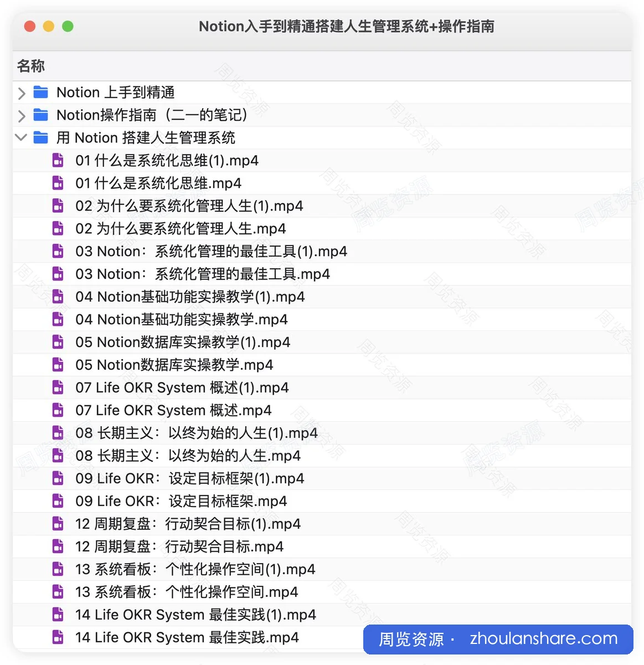Click video icon of "07 Life OKR System 概述.mp4"
This screenshot has height=665, width=644.
click(58, 410)
